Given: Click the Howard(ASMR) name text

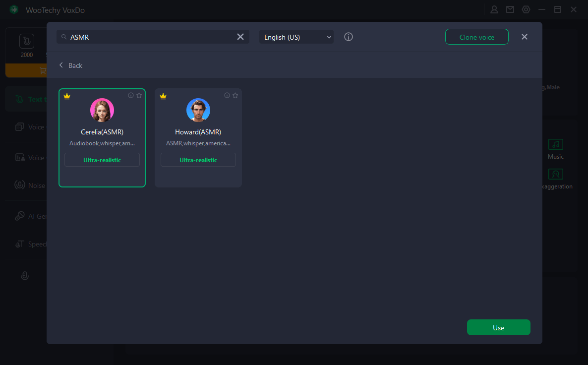Looking at the screenshot, I should coord(198,132).
